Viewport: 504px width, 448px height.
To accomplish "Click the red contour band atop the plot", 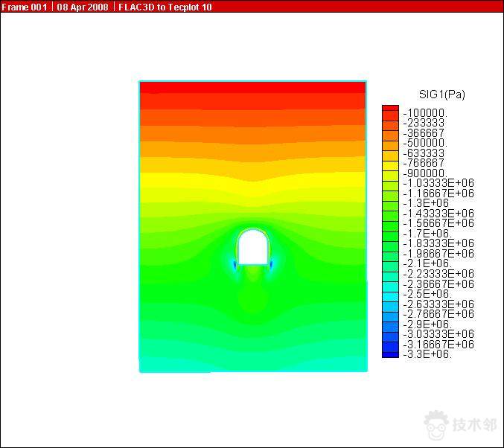I will tap(253, 87).
